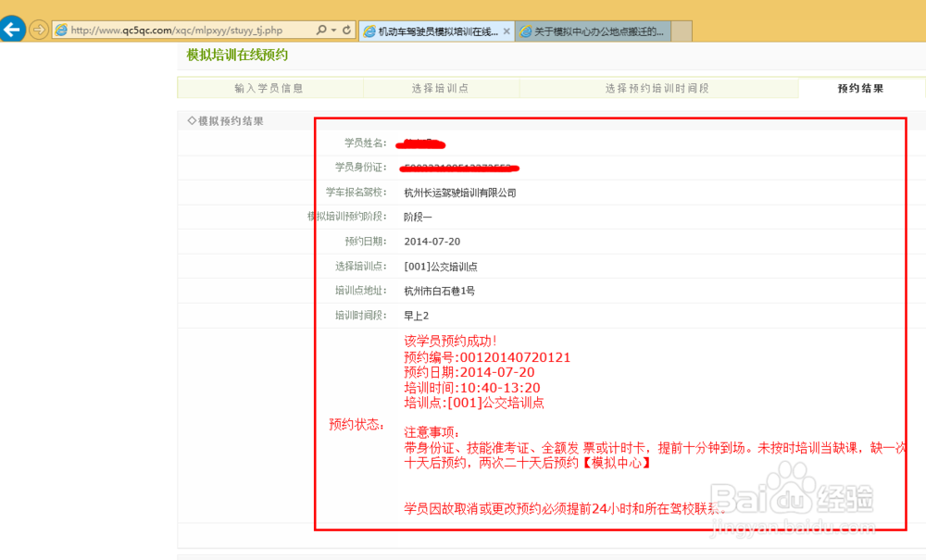Screen dimensions: 926x560
Task: Switch to the 输入学员信息 step tab
Action: click(x=269, y=88)
